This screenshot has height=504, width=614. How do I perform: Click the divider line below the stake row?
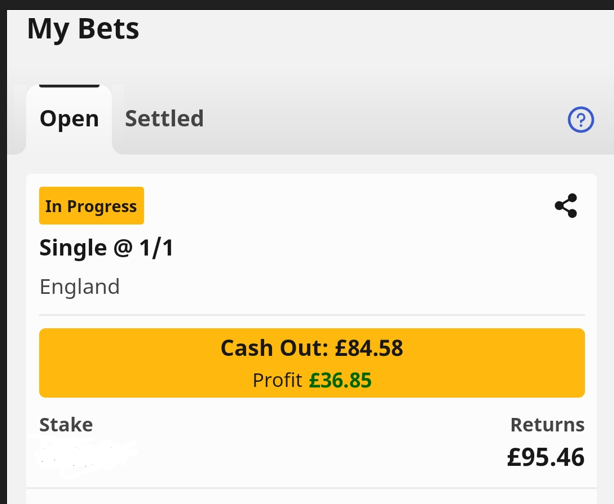(312, 488)
